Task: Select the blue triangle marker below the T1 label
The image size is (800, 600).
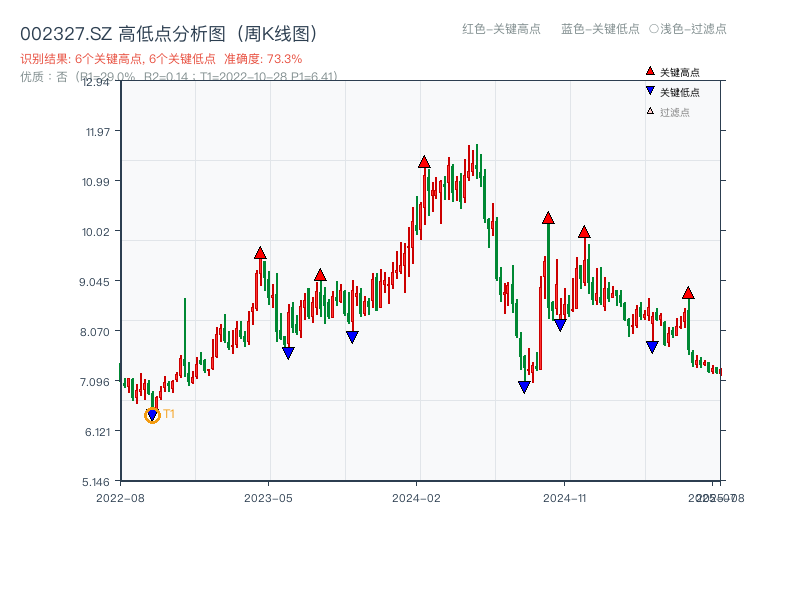Action: (152, 413)
